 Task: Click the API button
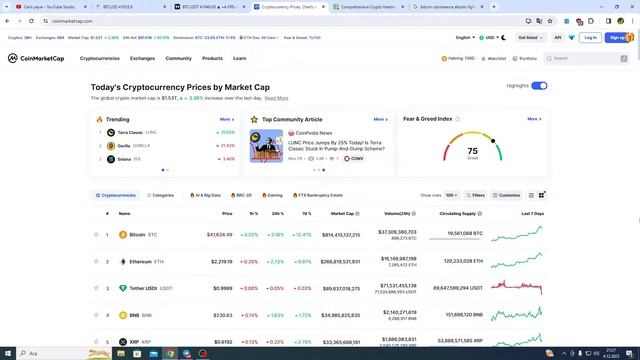tap(558, 38)
